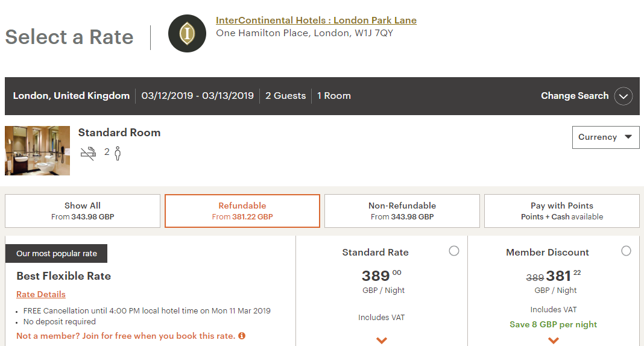Click the no-smoking icon for Standard Room

coord(88,153)
